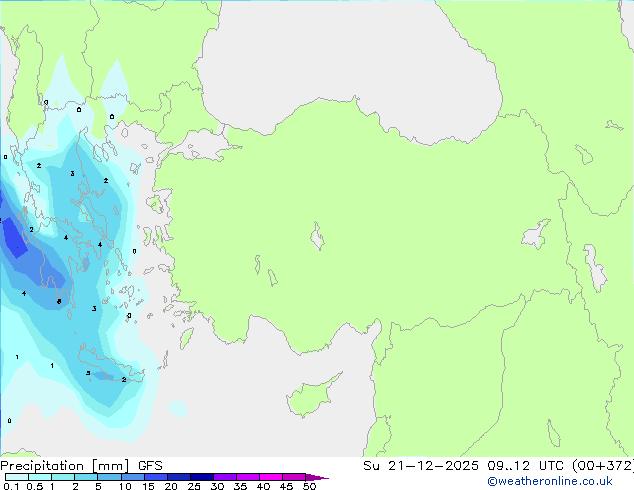Click the 20–25 mm dark blue swatch
Screen dimensions: 634x490
coord(179,477)
